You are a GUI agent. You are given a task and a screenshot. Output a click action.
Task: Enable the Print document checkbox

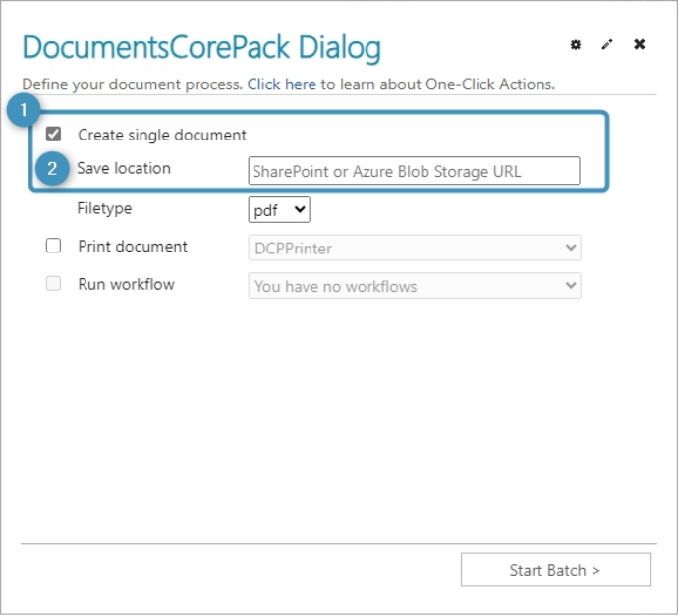tap(54, 247)
